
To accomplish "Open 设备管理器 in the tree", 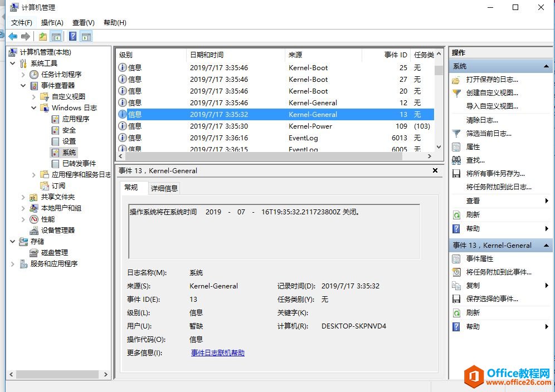I will (x=57, y=230).
